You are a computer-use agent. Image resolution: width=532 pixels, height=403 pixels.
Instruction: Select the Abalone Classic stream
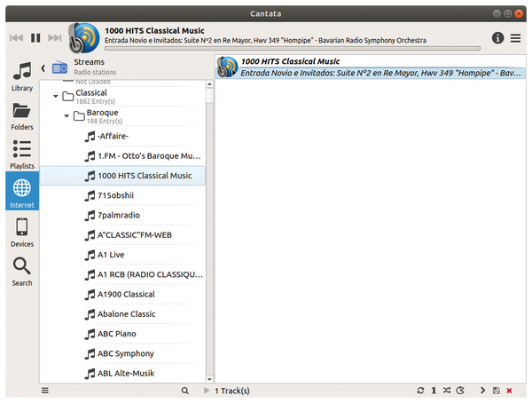(122, 314)
